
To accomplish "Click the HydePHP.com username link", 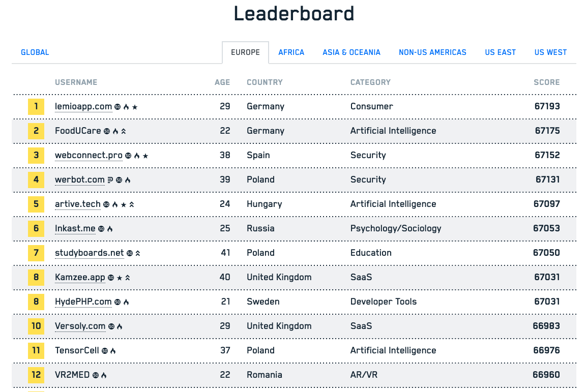I will (83, 301).
